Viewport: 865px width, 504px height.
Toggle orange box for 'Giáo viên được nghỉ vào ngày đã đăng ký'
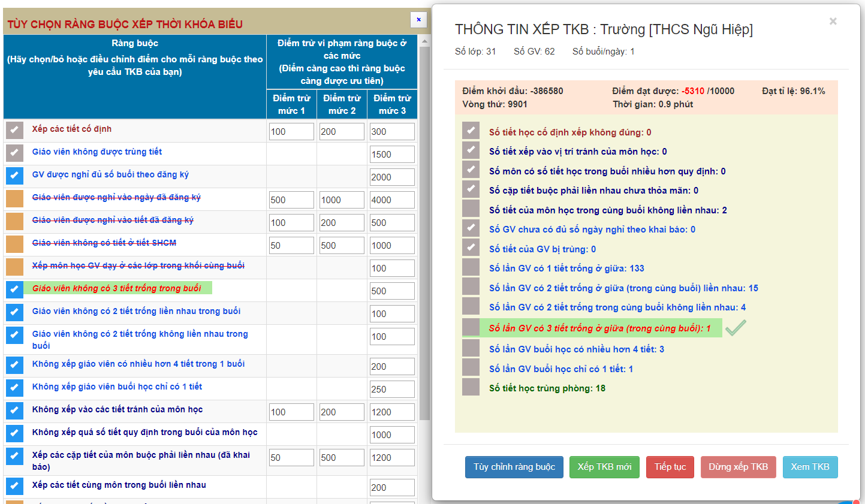(14, 198)
